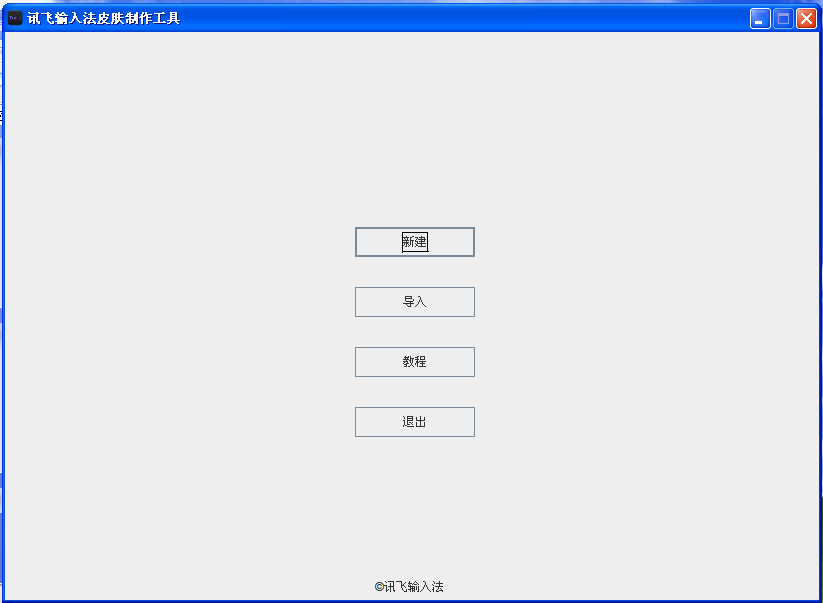Click 退出 to quit the tool
This screenshot has height=603, width=823.
[x=415, y=422]
